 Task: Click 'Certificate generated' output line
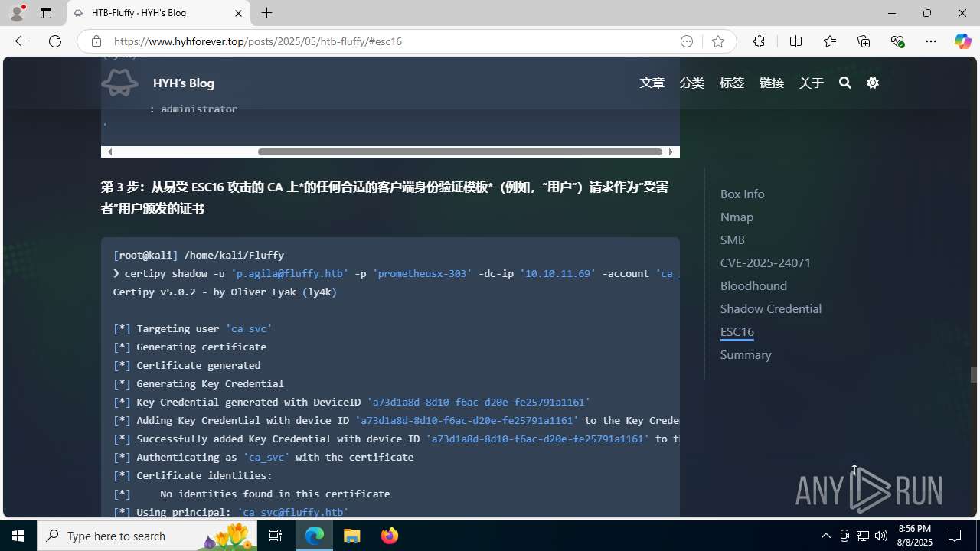coord(187,365)
